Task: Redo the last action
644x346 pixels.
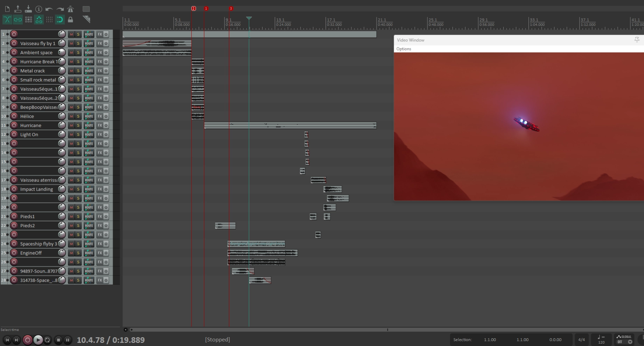Action: pyautogui.click(x=60, y=9)
